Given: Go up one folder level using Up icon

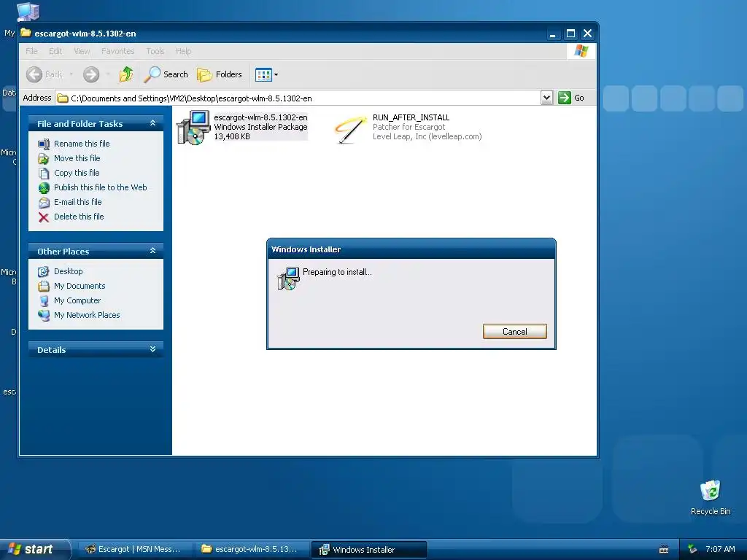Looking at the screenshot, I should point(126,74).
